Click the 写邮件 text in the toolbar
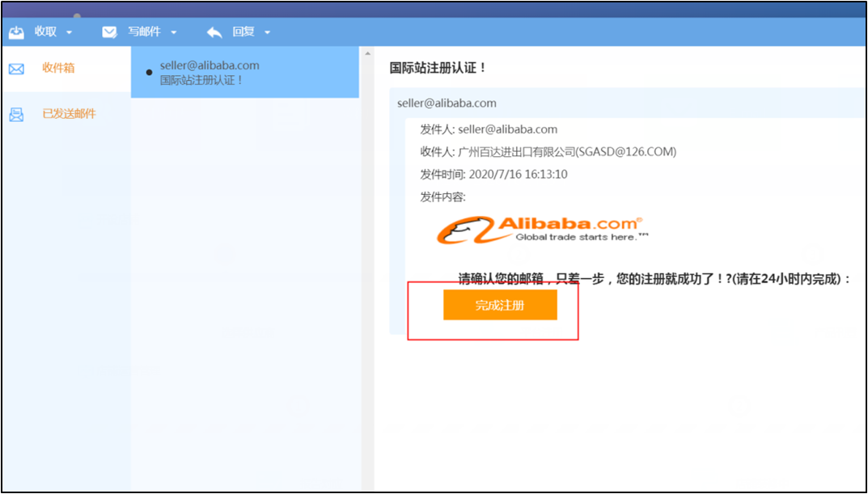Screen dimensions: 868x494 144,32
